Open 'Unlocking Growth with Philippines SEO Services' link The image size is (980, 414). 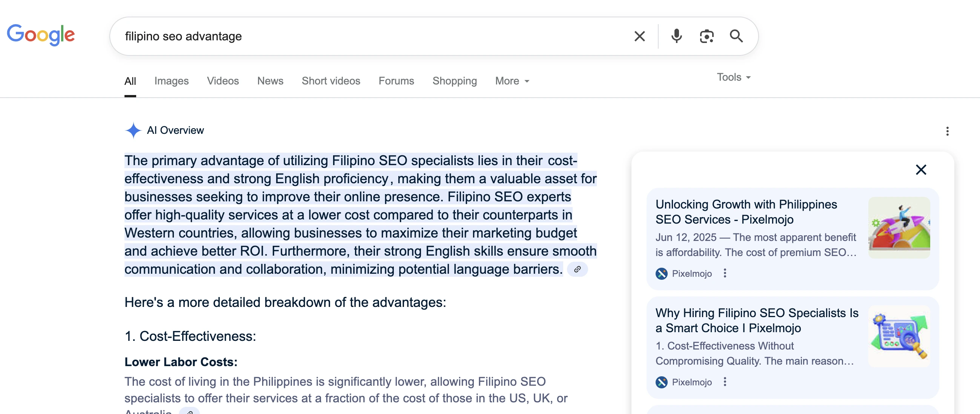point(746,212)
